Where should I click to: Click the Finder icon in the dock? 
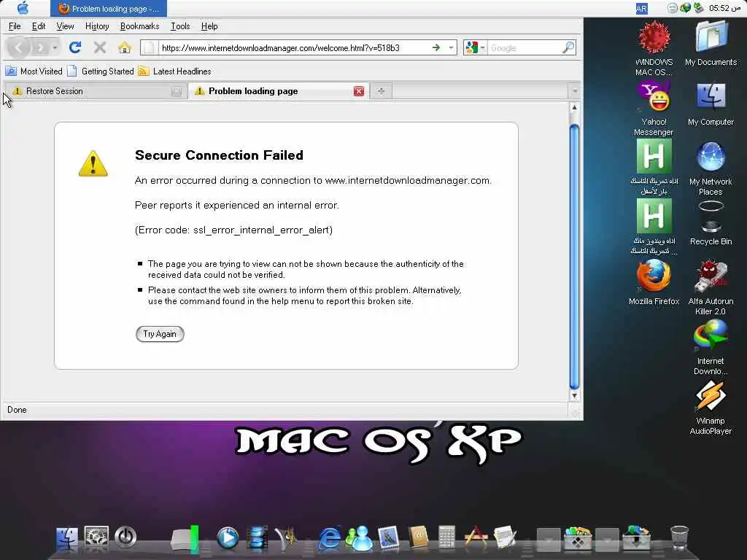[66, 538]
